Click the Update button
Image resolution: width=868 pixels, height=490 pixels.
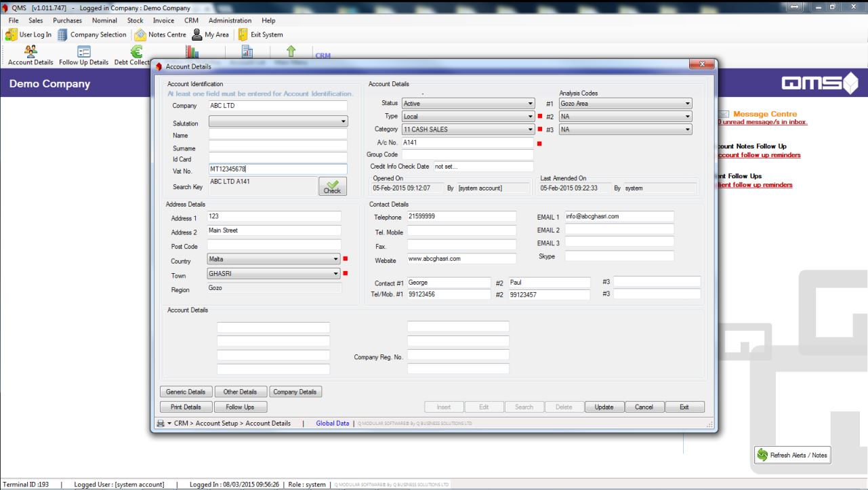point(604,407)
